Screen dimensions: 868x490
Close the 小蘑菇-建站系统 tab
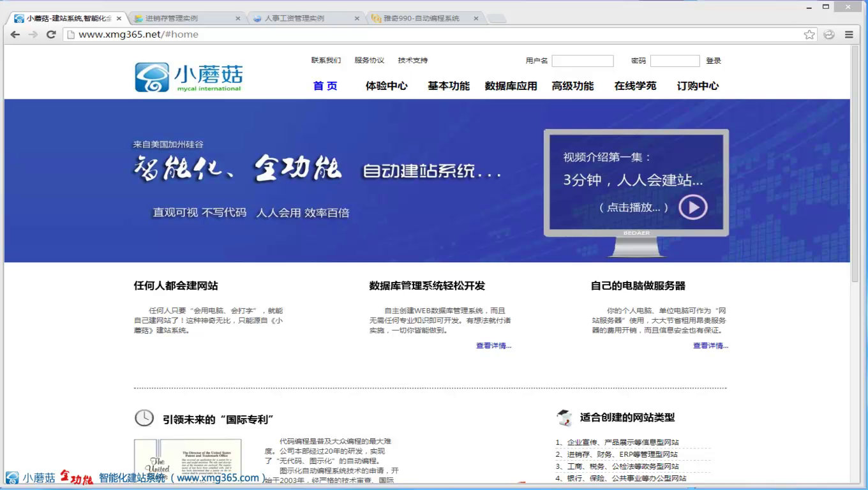[x=119, y=19]
